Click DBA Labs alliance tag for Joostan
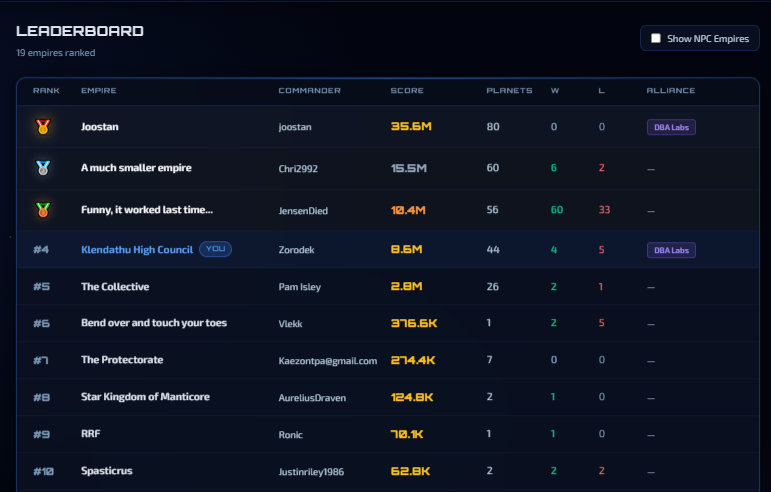Viewport: 771px width, 492px height. pos(671,127)
